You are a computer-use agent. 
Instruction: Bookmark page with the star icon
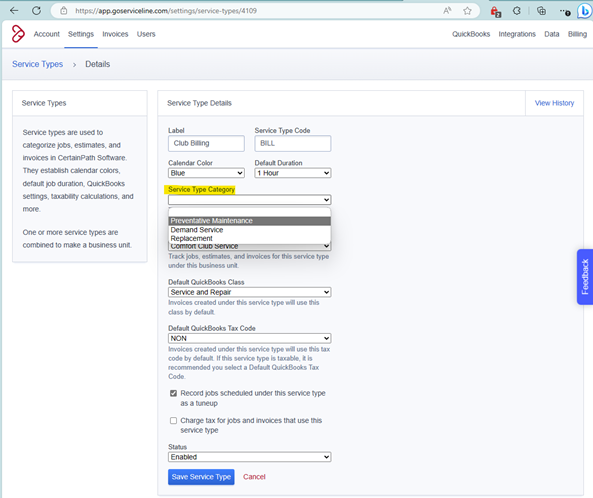(x=467, y=11)
